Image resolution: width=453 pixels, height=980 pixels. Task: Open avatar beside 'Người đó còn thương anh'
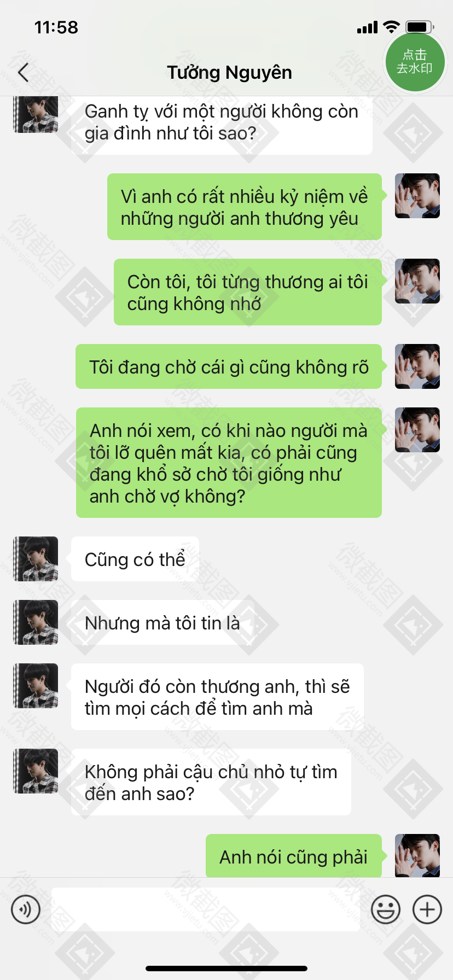(36, 686)
